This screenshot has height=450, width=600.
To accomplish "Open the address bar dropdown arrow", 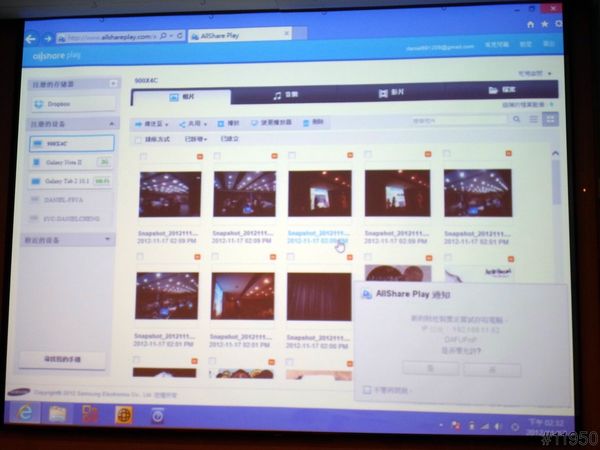I will click(171, 36).
